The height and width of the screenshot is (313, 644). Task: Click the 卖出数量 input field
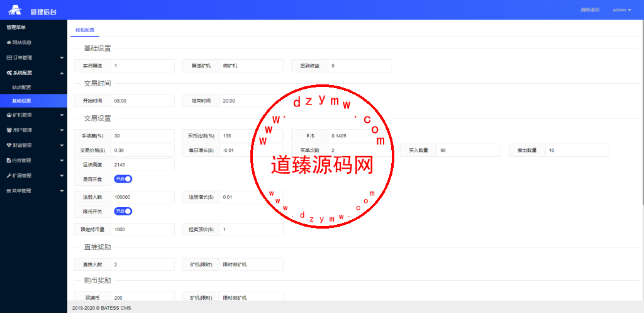[577, 150]
